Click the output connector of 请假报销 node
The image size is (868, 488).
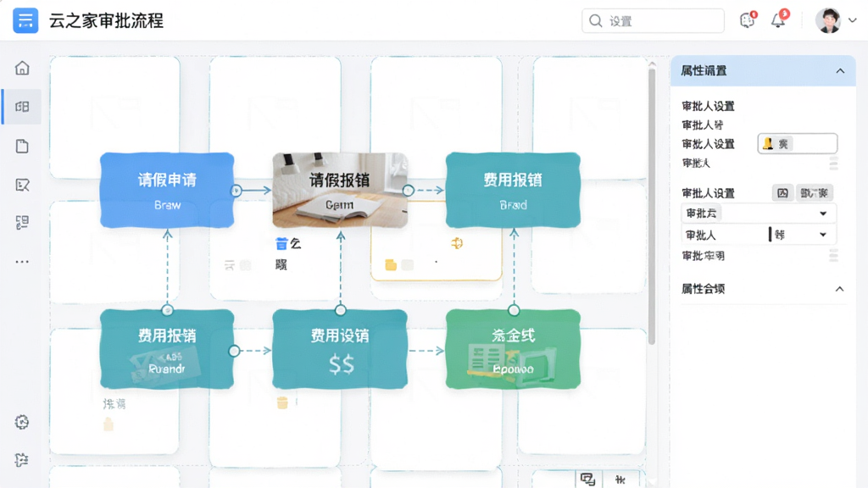409,191
